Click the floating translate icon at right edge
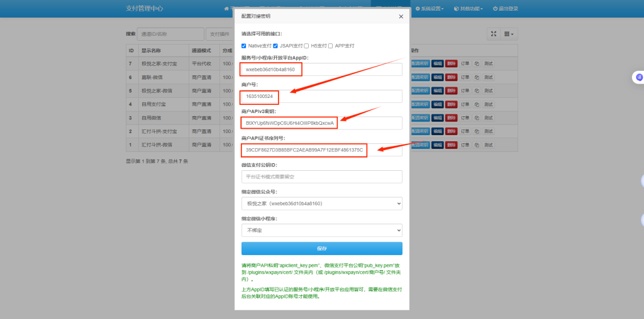The height and width of the screenshot is (319, 644). pyautogui.click(x=639, y=78)
